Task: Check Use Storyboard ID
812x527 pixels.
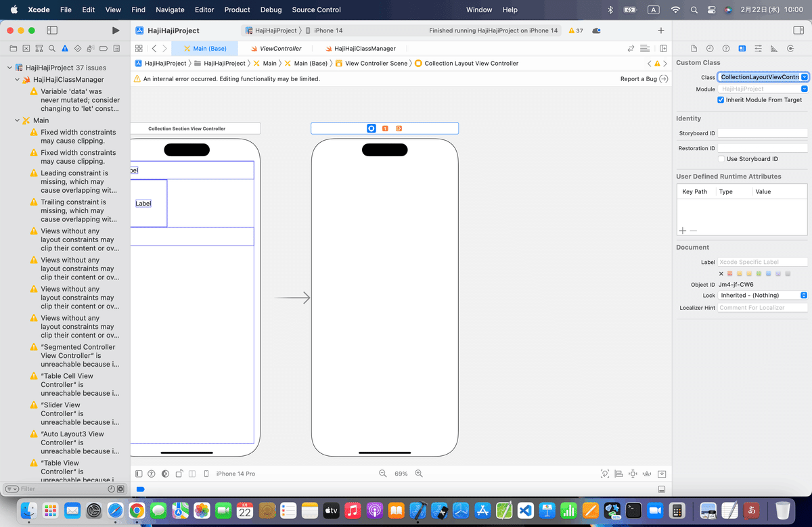Action: click(721, 159)
